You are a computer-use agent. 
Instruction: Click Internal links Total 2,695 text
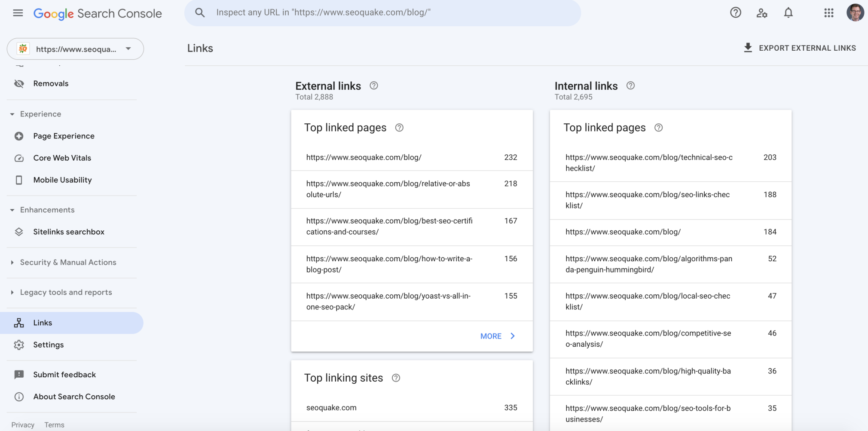coord(573,97)
